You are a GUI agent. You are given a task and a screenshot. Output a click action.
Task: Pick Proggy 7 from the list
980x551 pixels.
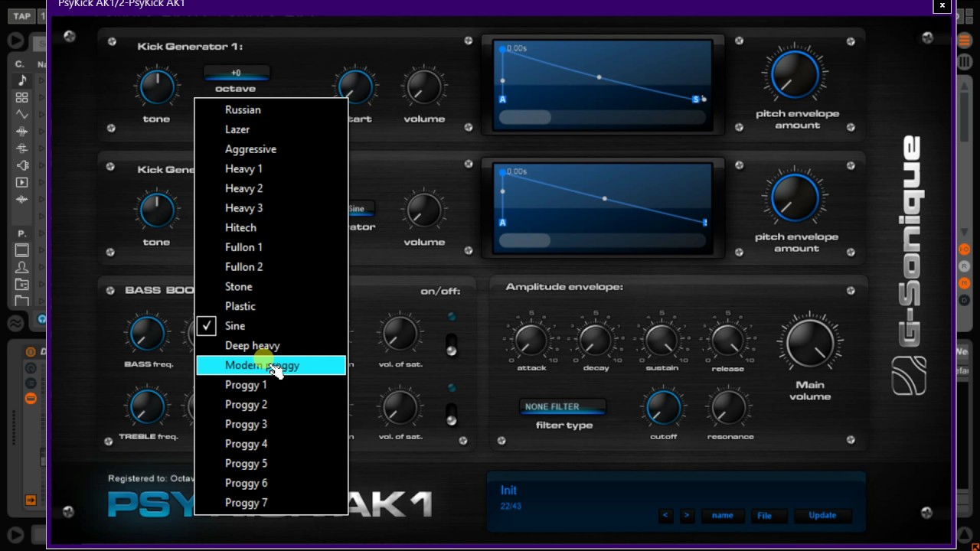pos(271,503)
